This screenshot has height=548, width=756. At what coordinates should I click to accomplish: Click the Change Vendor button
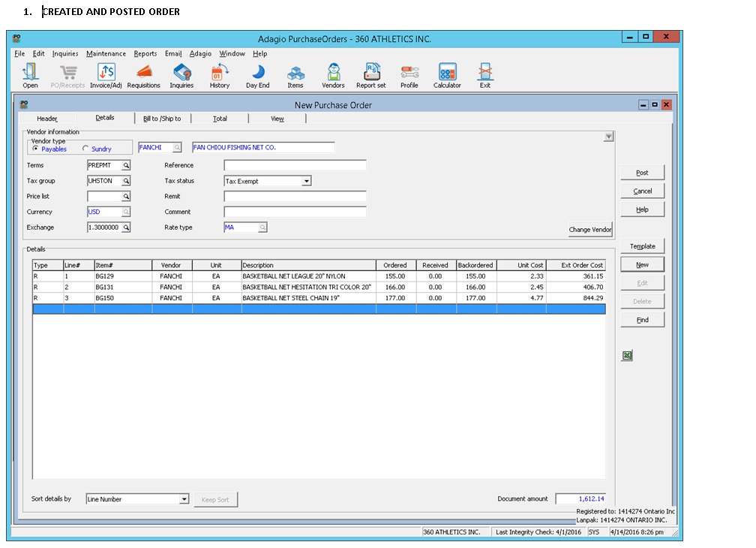[590, 230]
